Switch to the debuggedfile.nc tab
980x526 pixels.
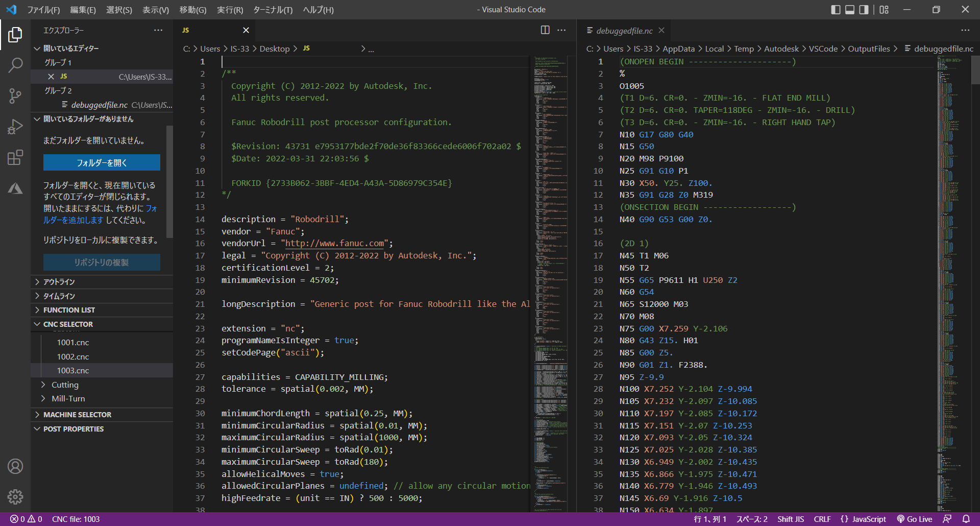point(624,31)
